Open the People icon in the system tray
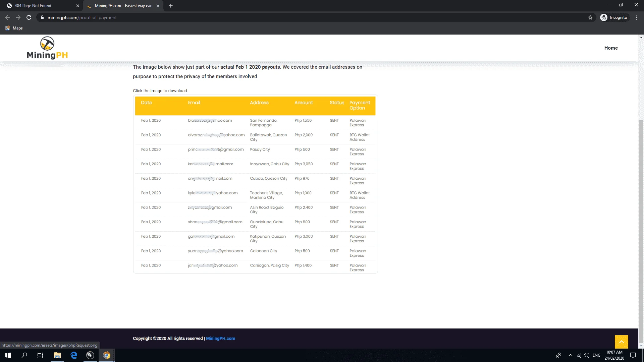 558,355
